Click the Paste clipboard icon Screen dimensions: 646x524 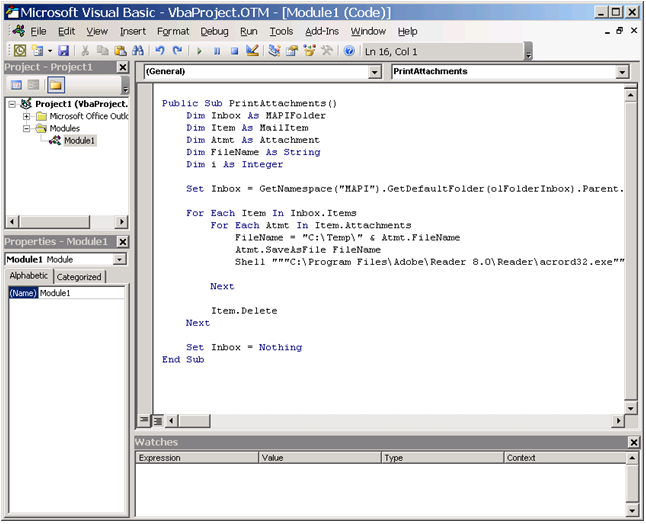pos(120,51)
